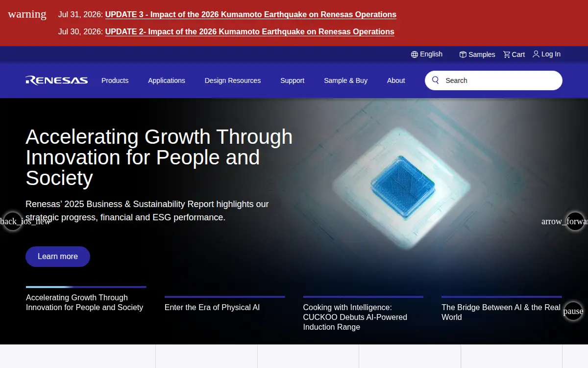Screen dimensions: 588x368
Task: Click the warning icon in red banner
Action: [x=27, y=14]
